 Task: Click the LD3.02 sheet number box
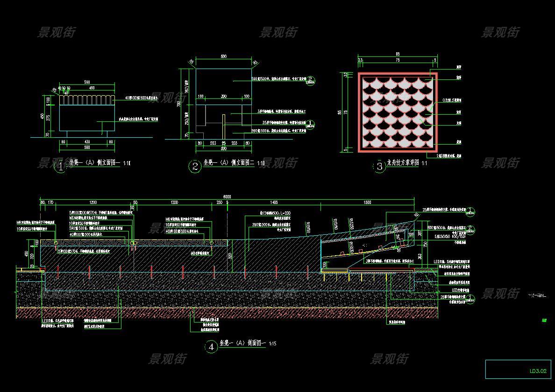pyautogui.click(x=519, y=369)
